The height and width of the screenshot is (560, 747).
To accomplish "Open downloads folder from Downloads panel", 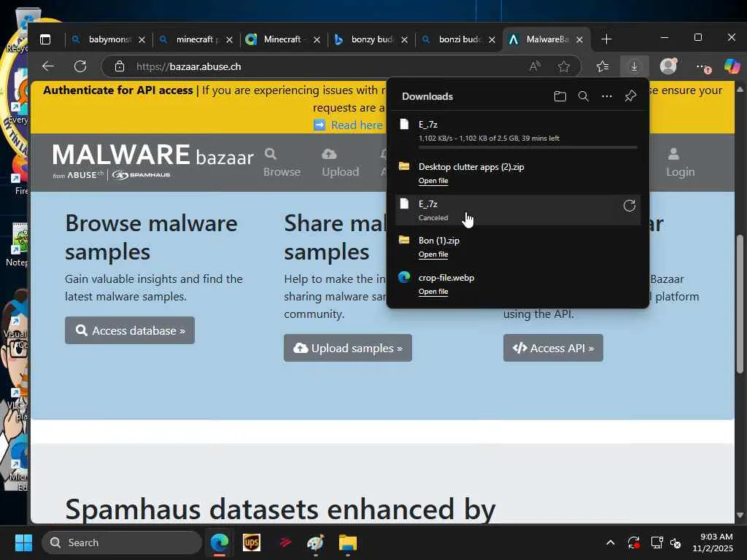I will click(x=560, y=97).
